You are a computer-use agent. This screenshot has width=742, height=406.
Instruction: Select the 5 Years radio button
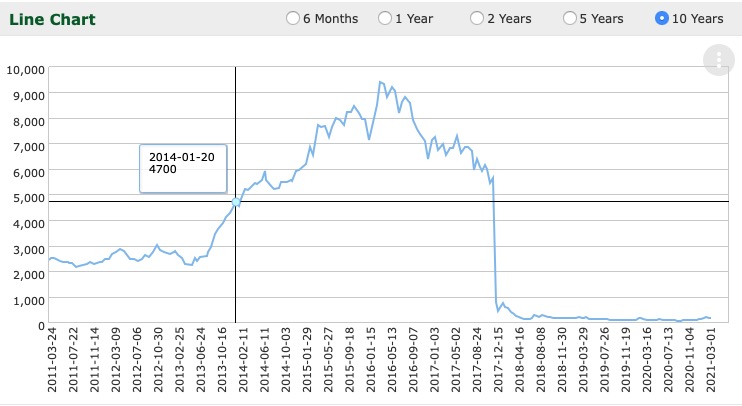point(569,18)
